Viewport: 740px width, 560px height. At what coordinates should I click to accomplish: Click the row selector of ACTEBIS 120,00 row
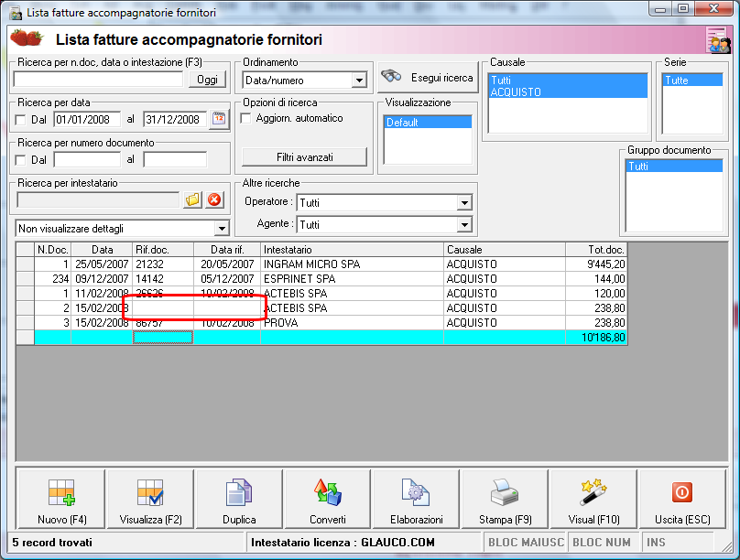pyautogui.click(x=26, y=293)
